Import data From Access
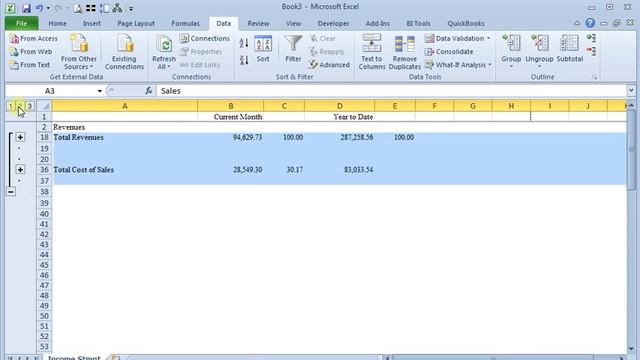Screen dimensions: 640x360 pos(34,38)
